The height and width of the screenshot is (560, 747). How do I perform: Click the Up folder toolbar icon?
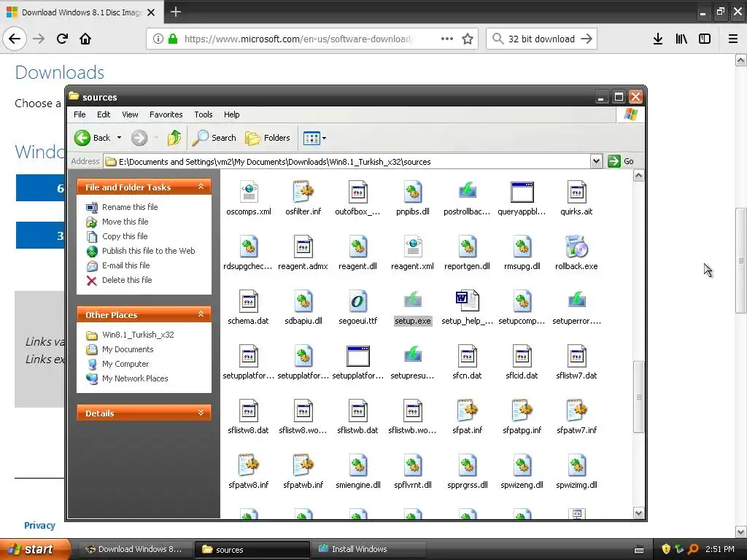click(x=174, y=138)
